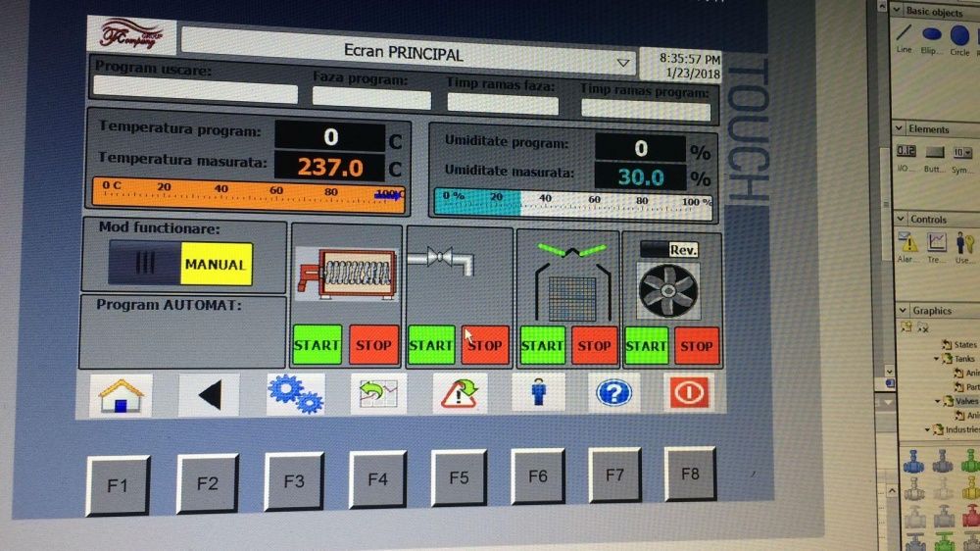Open the blue question mark help icon
980x551 pixels.
(613, 393)
